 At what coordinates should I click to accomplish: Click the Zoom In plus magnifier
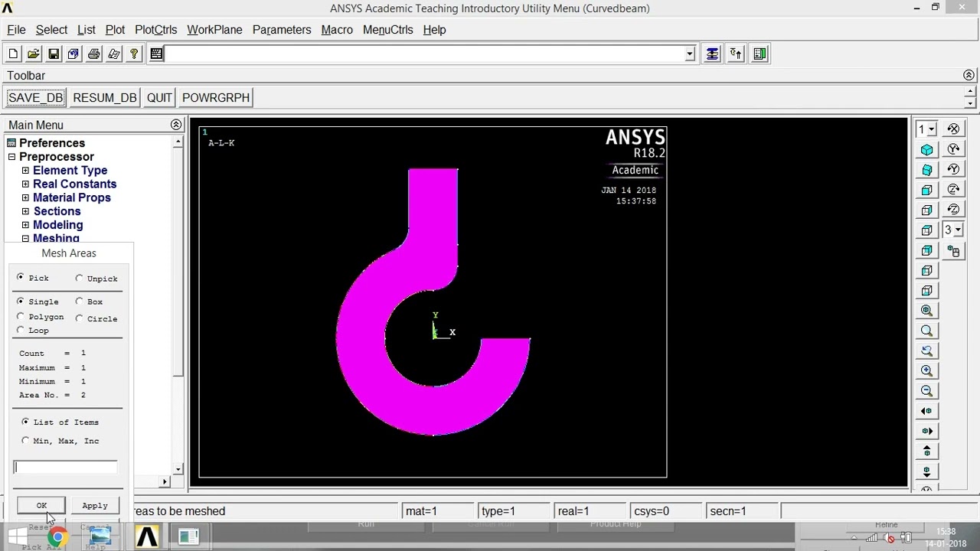click(x=927, y=370)
